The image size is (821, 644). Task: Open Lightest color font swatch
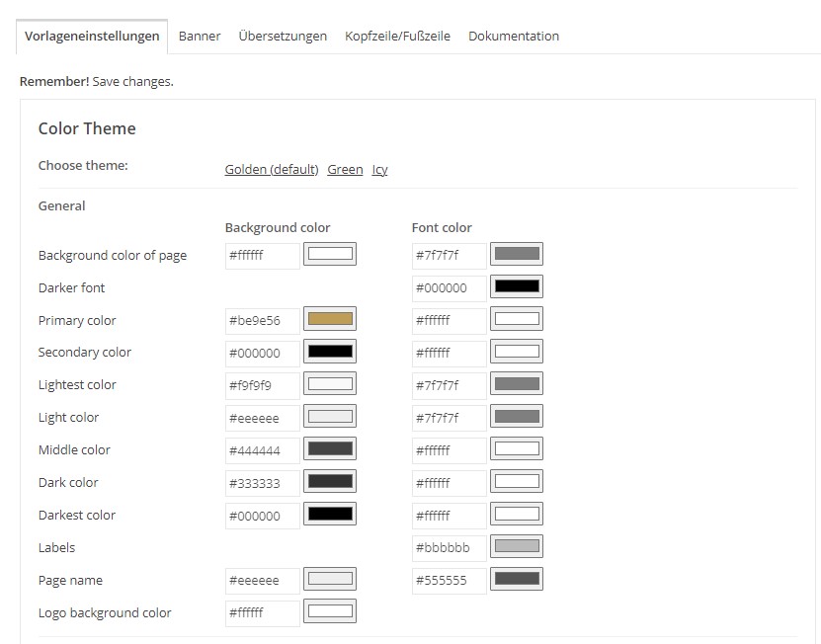pyautogui.click(x=517, y=384)
